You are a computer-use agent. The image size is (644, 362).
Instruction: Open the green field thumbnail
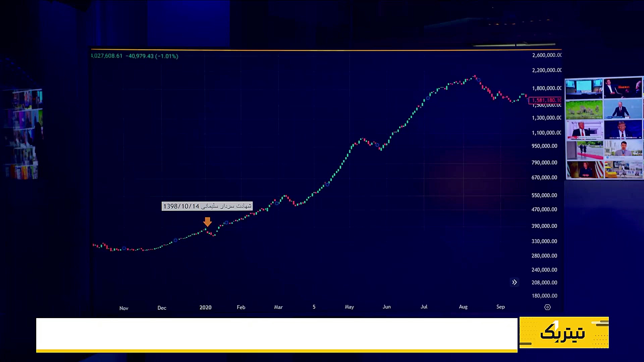pyautogui.click(x=584, y=110)
